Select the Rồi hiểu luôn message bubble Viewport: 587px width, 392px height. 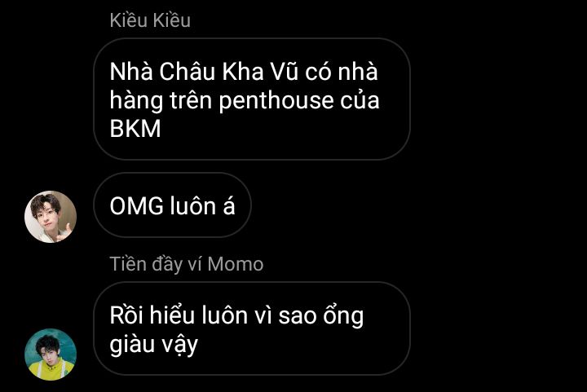(252, 328)
